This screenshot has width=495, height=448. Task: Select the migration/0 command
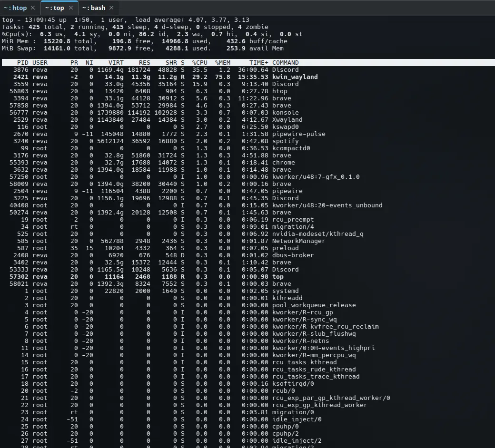tap(293, 412)
